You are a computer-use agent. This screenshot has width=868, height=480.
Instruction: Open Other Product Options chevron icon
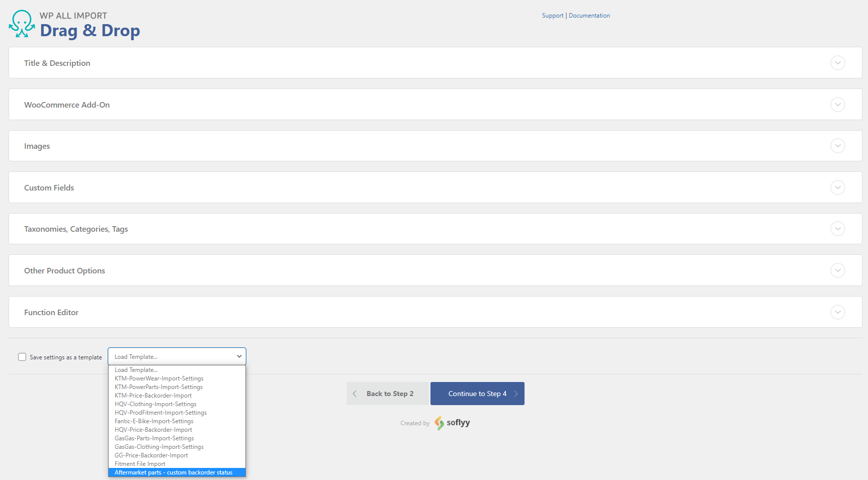[x=837, y=270]
